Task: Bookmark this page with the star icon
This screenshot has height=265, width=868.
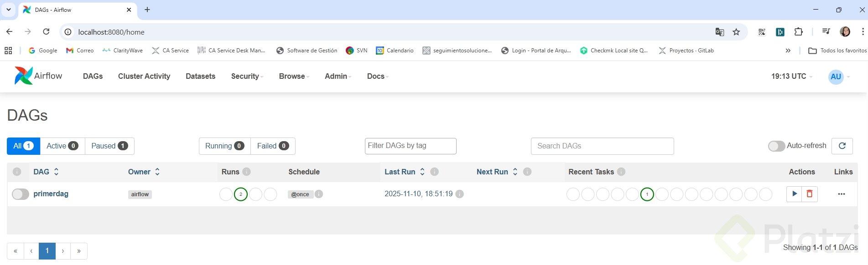Action: 736,32
